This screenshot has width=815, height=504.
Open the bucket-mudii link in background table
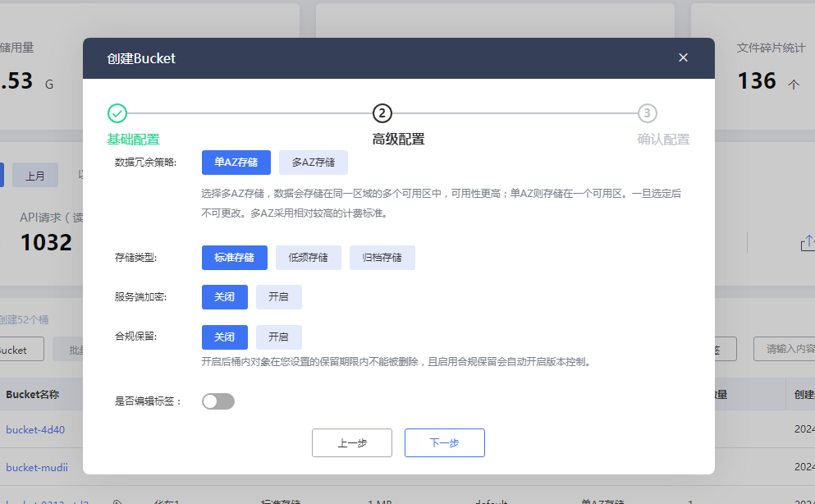[x=37, y=468]
